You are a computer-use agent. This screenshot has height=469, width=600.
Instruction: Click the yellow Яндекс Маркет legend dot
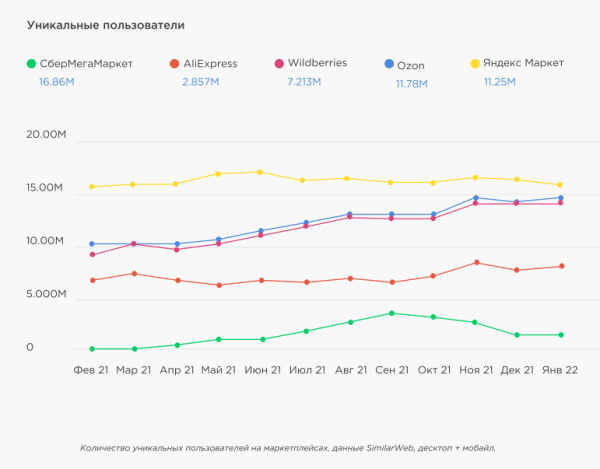(x=474, y=64)
